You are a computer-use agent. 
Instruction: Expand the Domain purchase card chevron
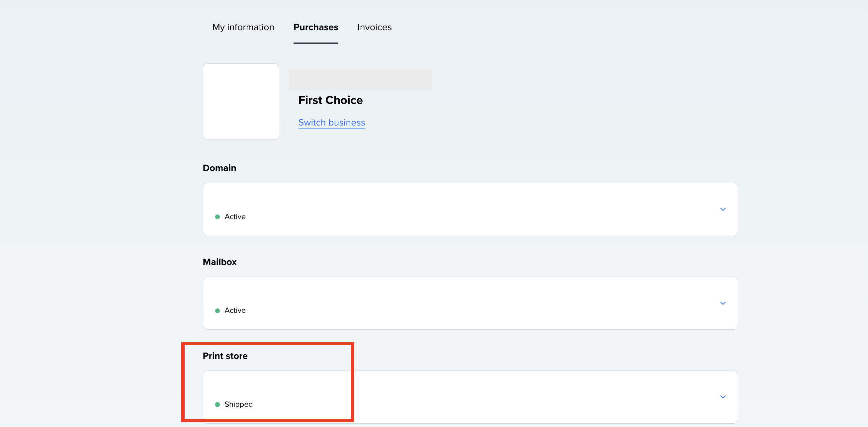point(723,209)
